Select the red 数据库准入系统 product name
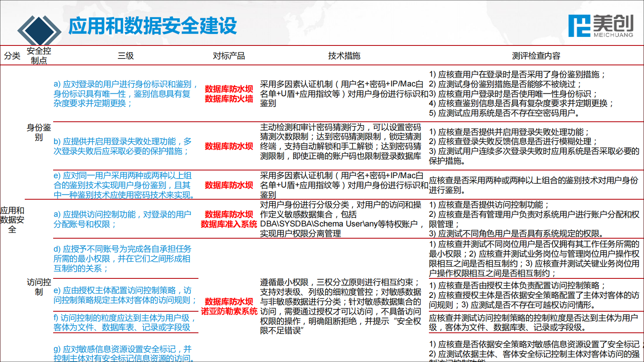This screenshot has height=362, width=644. [229, 224]
